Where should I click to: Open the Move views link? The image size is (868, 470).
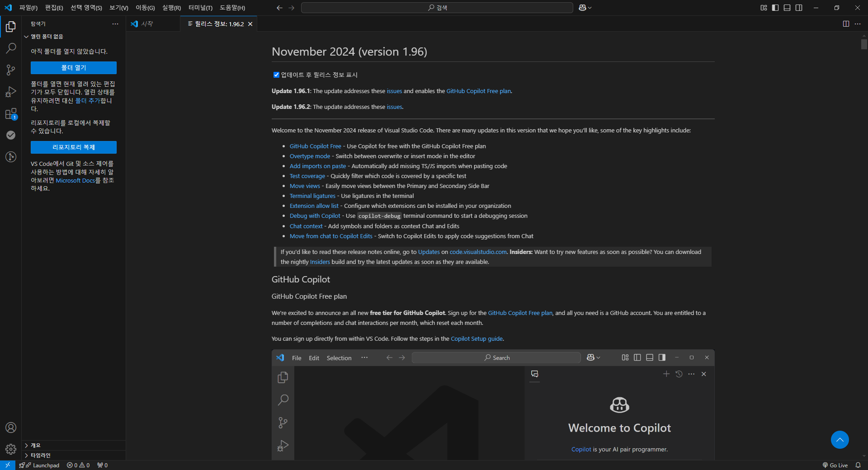tap(305, 186)
